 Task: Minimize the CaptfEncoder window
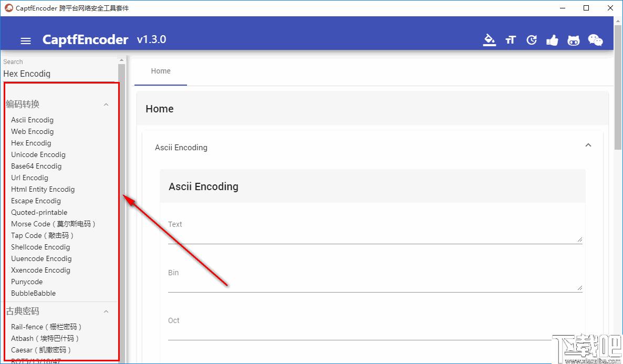563,8
